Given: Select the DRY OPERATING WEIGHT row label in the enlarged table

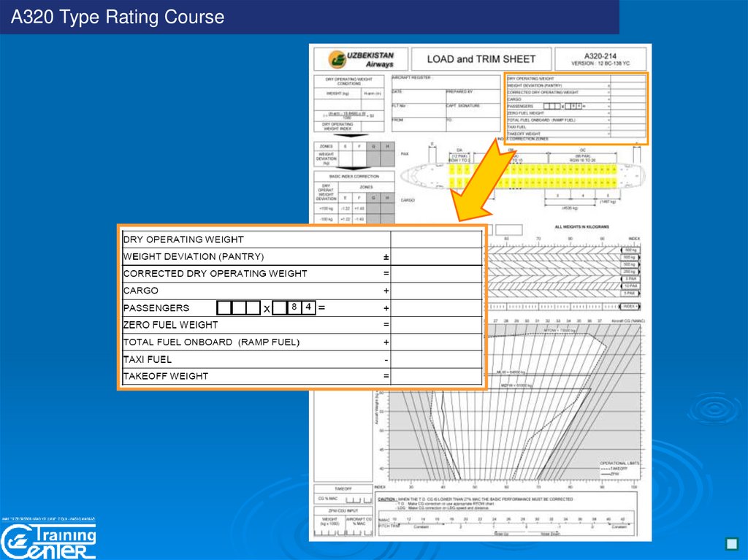Looking at the screenshot, I should click(183, 239).
